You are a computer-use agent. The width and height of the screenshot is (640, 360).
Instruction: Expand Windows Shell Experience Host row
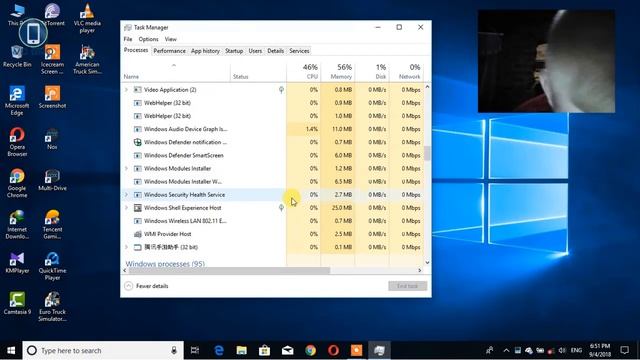[127, 208]
